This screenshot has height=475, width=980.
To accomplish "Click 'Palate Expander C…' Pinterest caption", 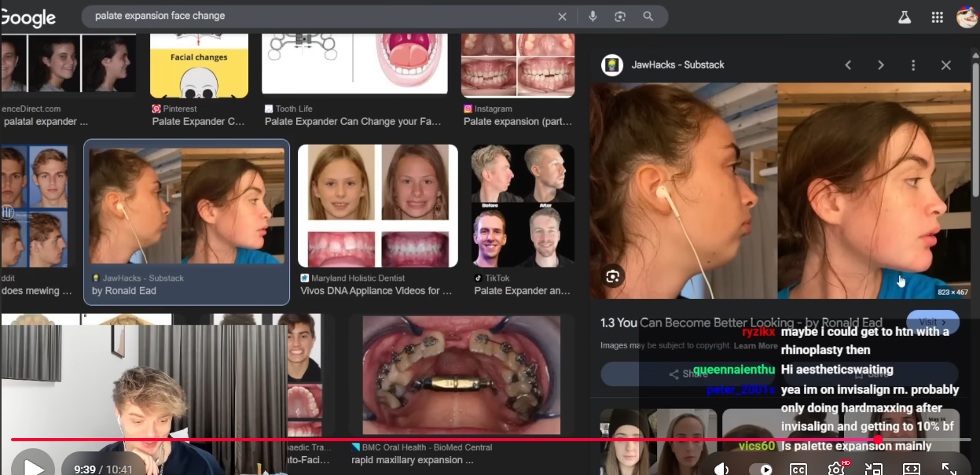I will 199,122.
